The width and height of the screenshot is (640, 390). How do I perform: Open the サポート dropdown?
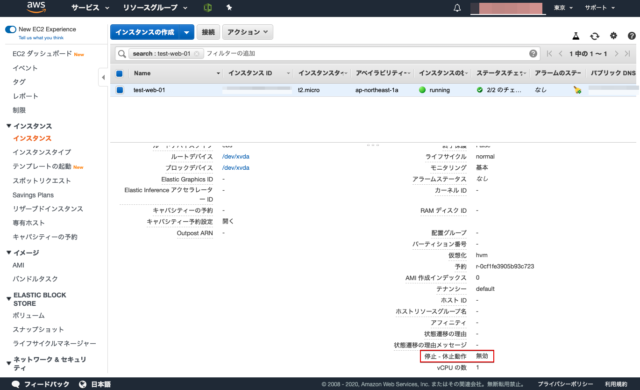(600, 8)
